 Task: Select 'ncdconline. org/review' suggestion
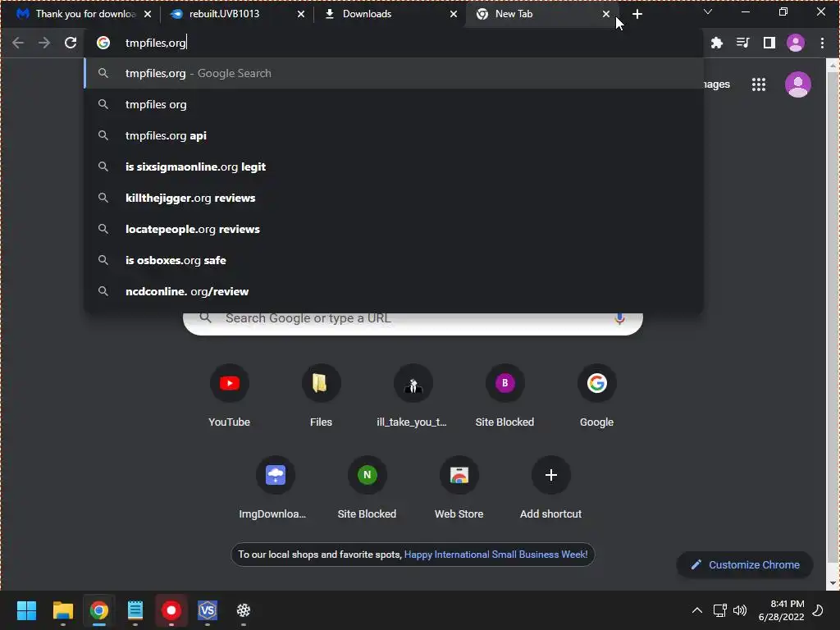[x=394, y=291]
